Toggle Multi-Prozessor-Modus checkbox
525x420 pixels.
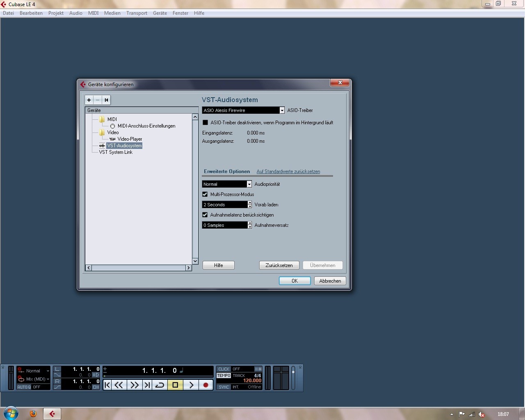click(x=205, y=194)
